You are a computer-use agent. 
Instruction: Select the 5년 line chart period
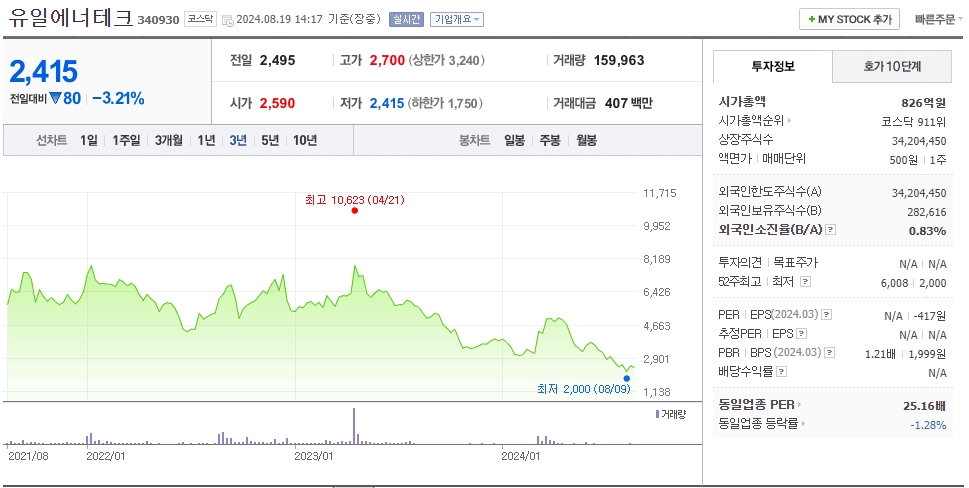270,140
